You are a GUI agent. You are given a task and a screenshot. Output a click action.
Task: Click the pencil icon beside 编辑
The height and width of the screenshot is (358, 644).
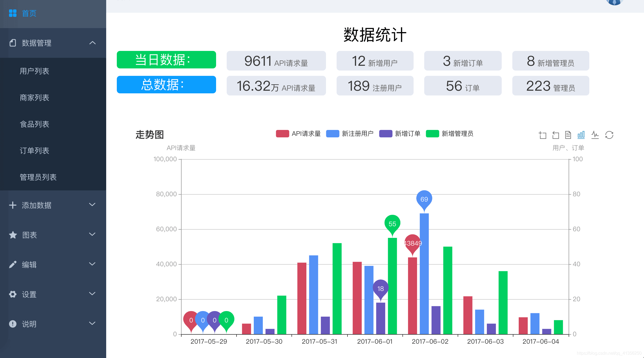pos(13,264)
